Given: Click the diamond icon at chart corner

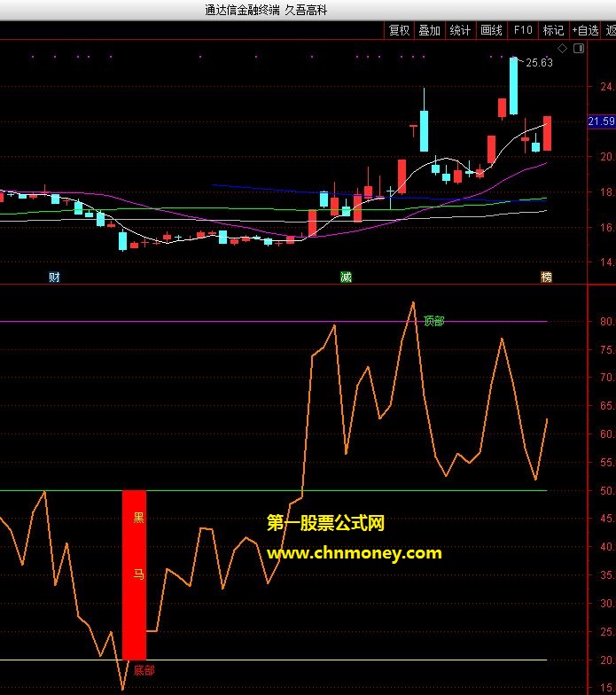Looking at the screenshot, I should 562,48.
